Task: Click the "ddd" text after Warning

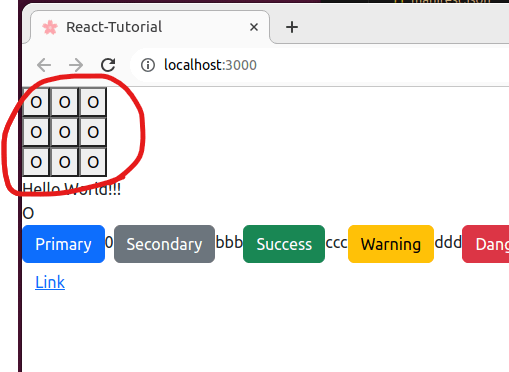Action: coord(448,242)
